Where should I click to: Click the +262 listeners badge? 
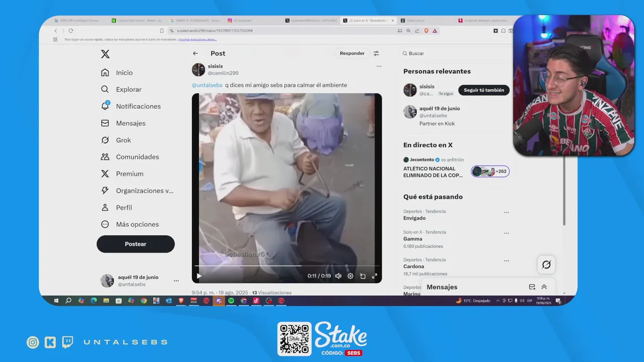pyautogui.click(x=490, y=171)
